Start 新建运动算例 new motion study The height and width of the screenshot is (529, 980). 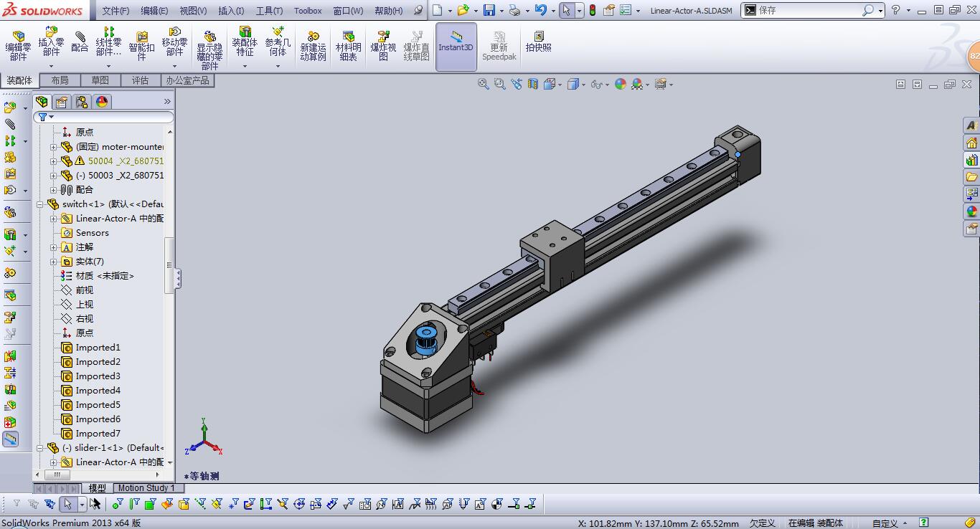pyautogui.click(x=313, y=47)
